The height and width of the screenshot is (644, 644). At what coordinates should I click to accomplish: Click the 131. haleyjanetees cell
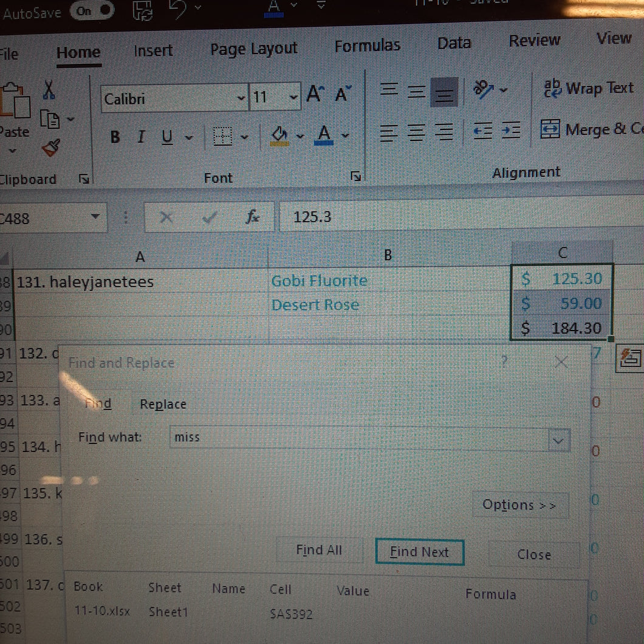140,282
